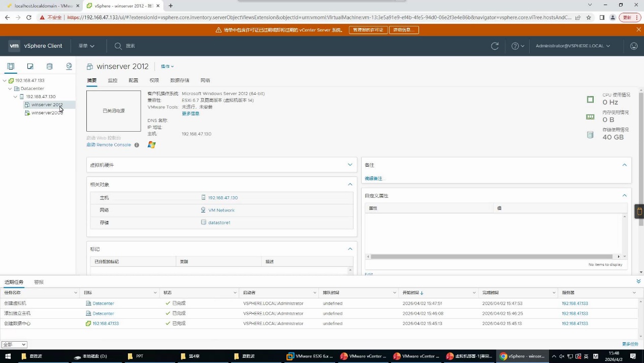
Task: Click the vSphere Client vm logo
Action: coord(14,46)
